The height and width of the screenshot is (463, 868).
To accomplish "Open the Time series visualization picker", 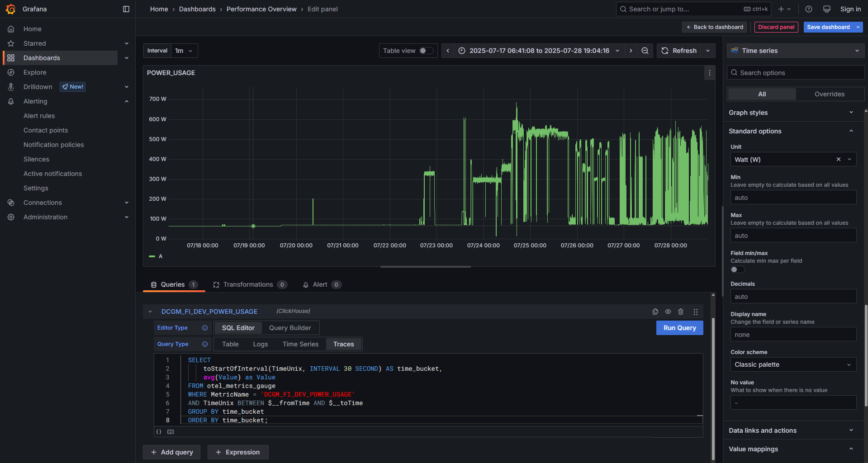I will point(796,51).
